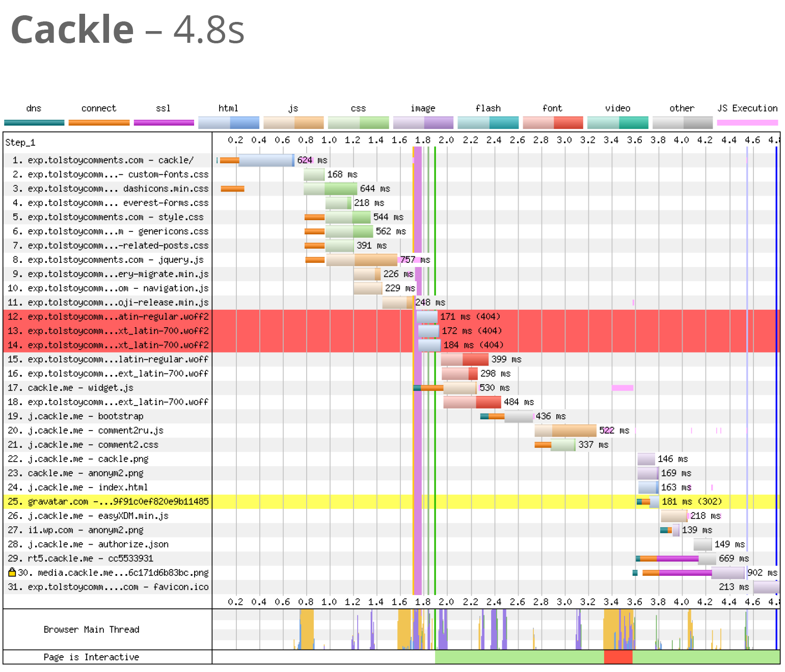Select the "171 ms (404)" timing value
This screenshot has width=785, height=672.
(x=470, y=317)
